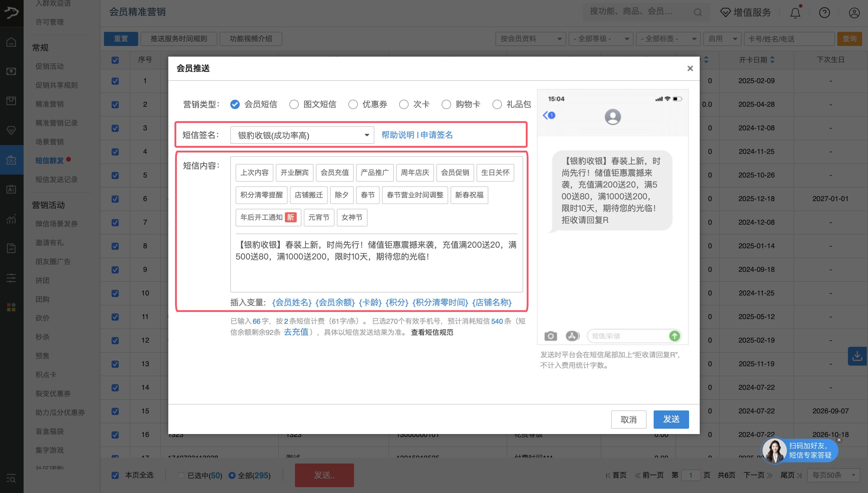Click the home icon in left sidebar
The height and width of the screenshot is (493, 868).
coord(12,42)
